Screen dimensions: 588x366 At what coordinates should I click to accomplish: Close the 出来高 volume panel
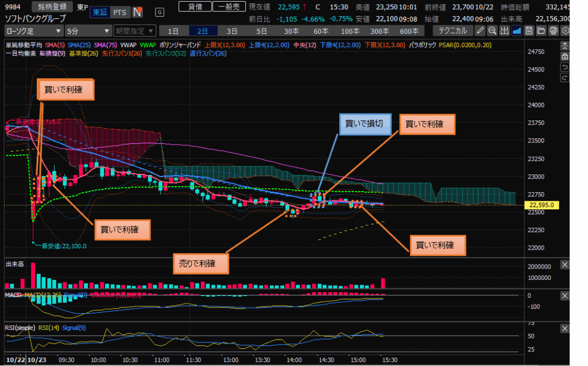pyautogui.click(x=564, y=264)
